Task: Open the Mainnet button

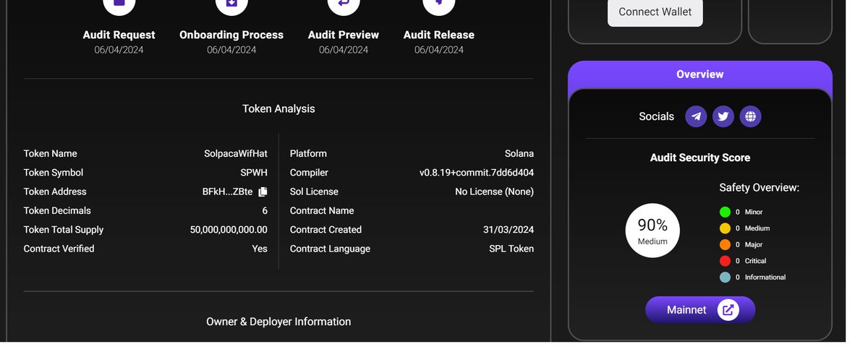Action: [700, 310]
